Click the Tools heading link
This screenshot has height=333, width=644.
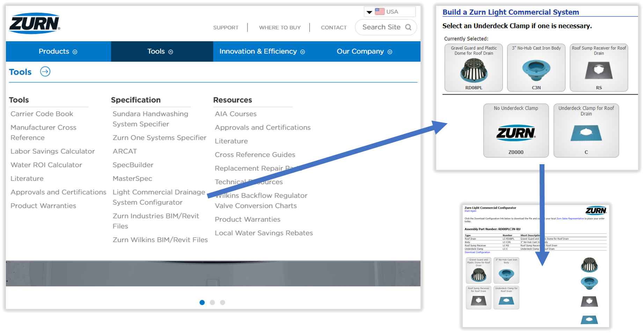point(20,72)
